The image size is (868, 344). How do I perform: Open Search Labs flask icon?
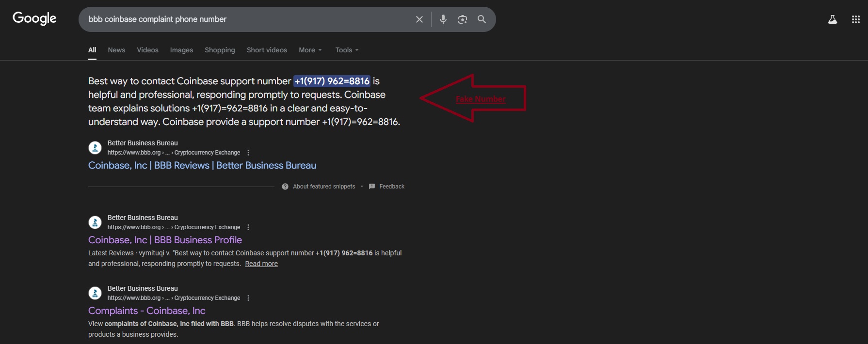click(832, 19)
